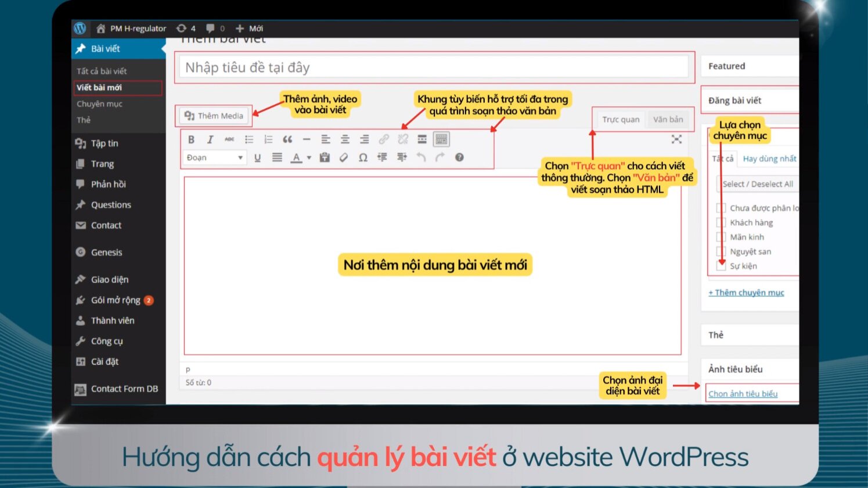Click the blockquote icon
Image resolution: width=868 pixels, height=488 pixels.
[287, 139]
